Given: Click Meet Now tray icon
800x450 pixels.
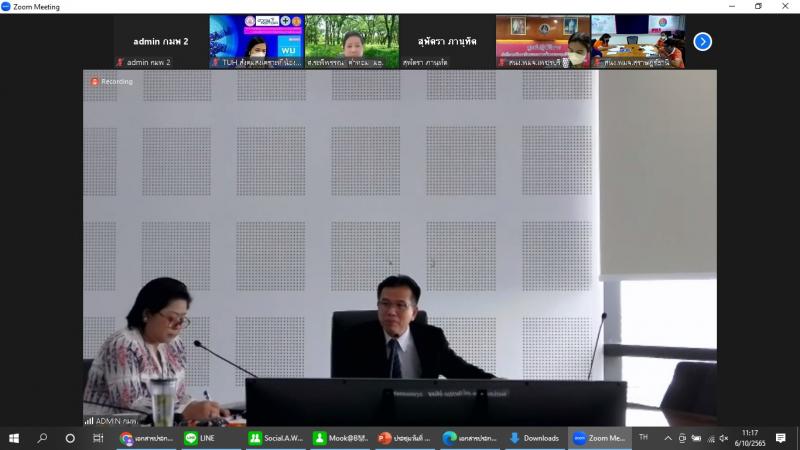Looking at the screenshot, I should point(682,438).
